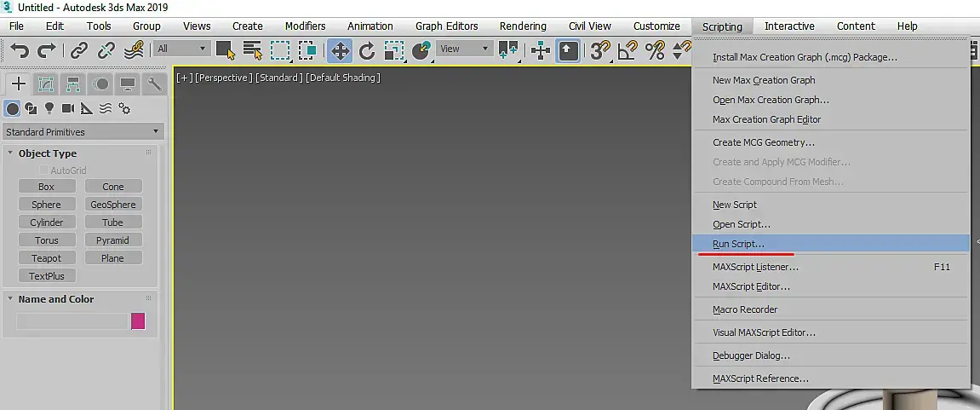Switch to the Display command panel tab
Viewport: 980px width, 410px height.
pyautogui.click(x=128, y=84)
